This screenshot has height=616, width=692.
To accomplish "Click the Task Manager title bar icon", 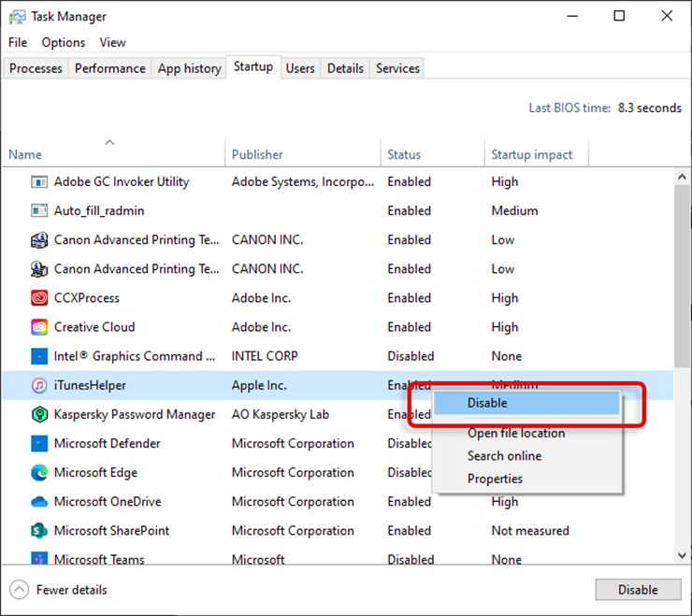I will coord(18,17).
